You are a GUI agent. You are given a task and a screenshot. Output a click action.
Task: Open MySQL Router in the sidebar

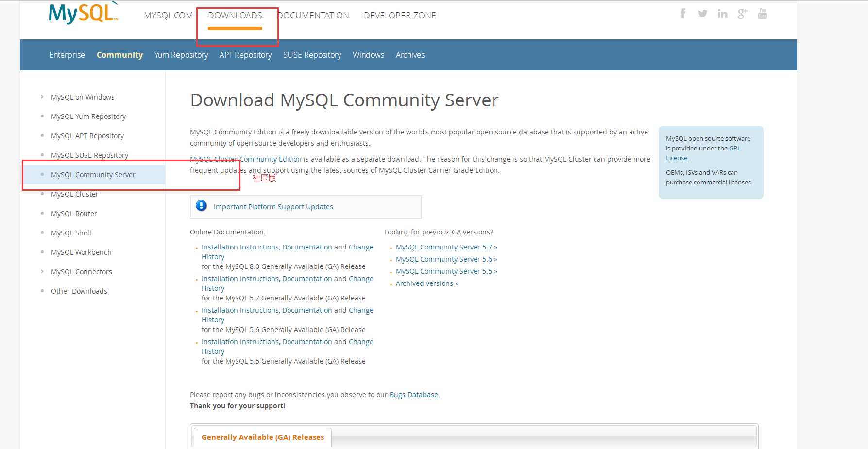(74, 214)
